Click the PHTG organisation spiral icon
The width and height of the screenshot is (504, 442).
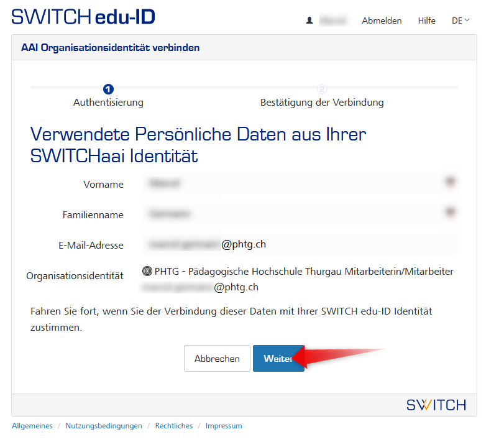pyautogui.click(x=147, y=272)
